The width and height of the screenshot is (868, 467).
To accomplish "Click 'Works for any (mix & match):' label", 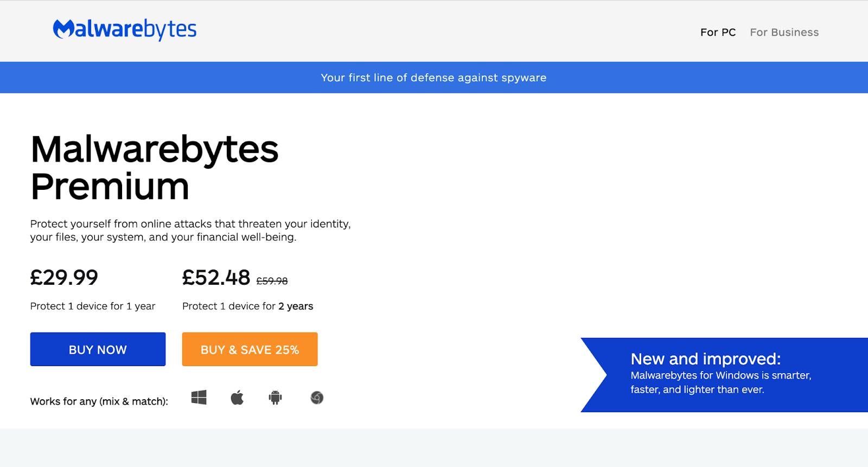I will (99, 401).
